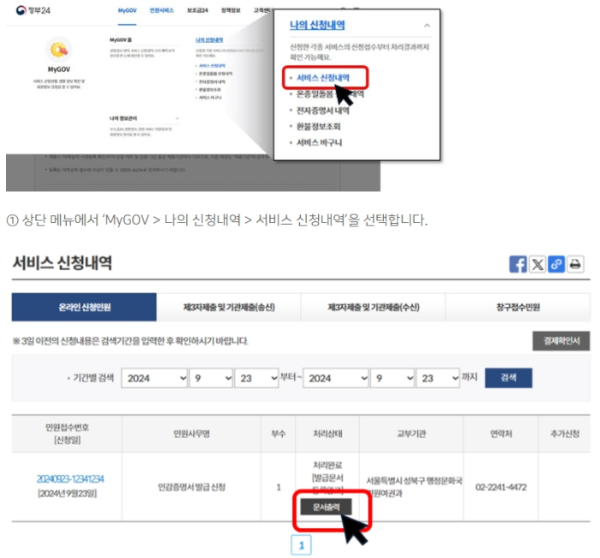Open the 민원서비스 top menu
Screen dimensions: 600x558
pyautogui.click(x=161, y=10)
